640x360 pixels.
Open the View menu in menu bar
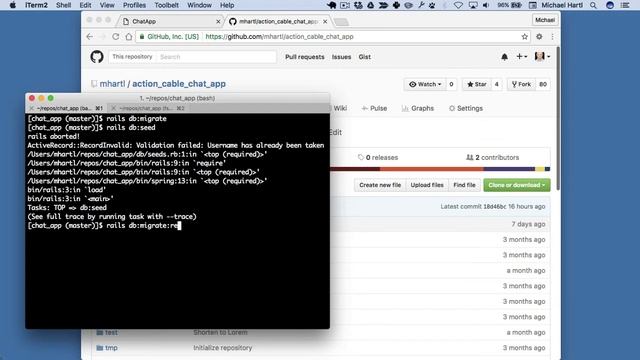point(107,5)
